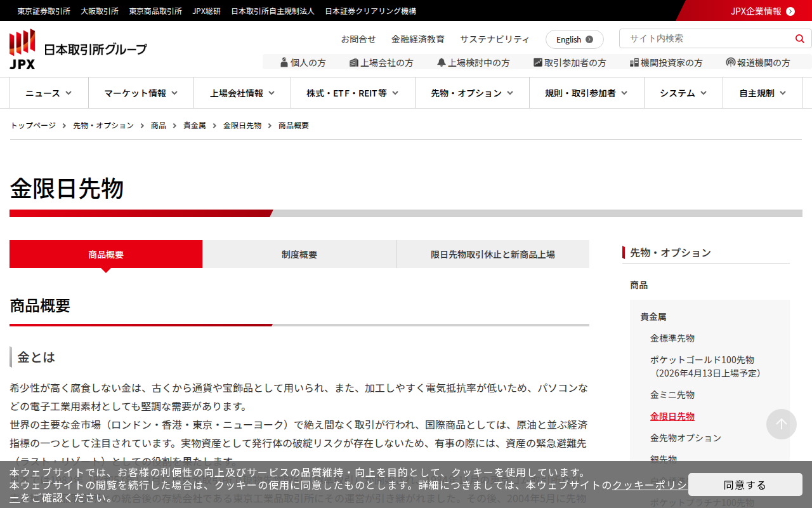Image resolution: width=812 pixels, height=508 pixels.
Task: Open 貴金属 in the sidebar
Action: [x=653, y=316]
